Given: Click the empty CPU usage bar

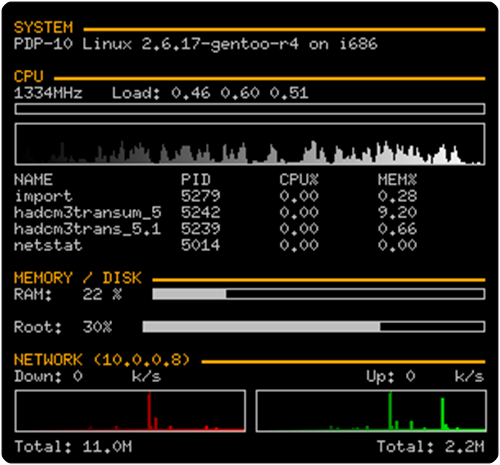Looking at the screenshot, I should [x=250, y=109].
